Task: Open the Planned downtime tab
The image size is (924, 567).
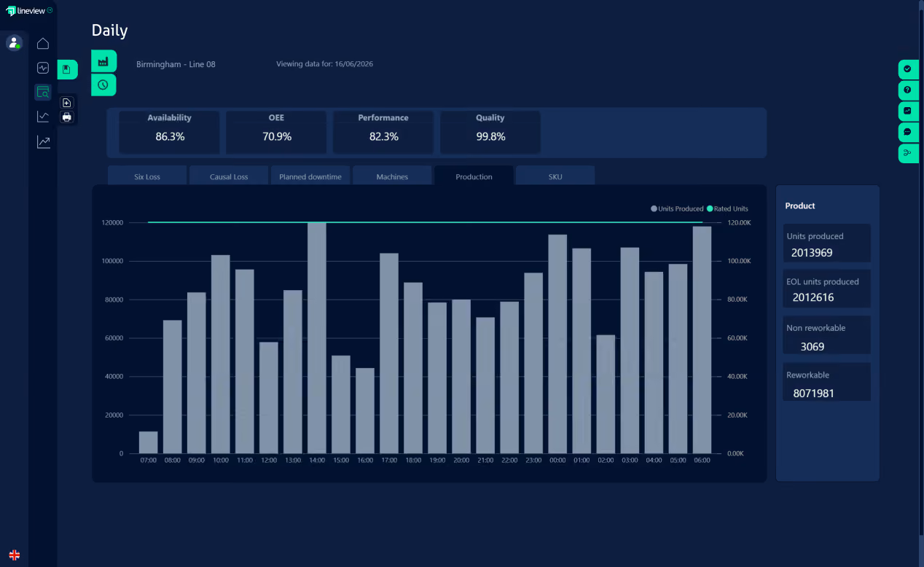Action: pyautogui.click(x=310, y=176)
